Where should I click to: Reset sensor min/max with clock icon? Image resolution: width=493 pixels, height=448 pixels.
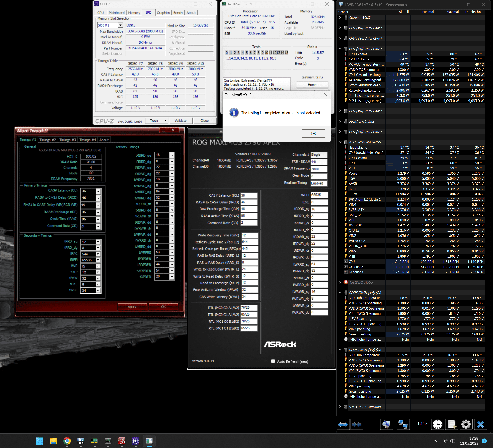[x=437, y=425]
